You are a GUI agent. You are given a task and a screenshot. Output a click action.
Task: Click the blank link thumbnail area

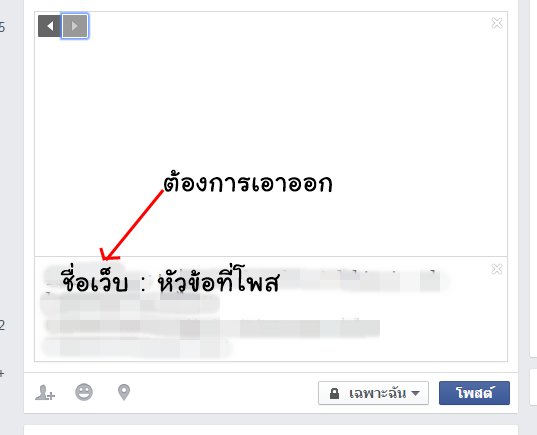pos(271,134)
